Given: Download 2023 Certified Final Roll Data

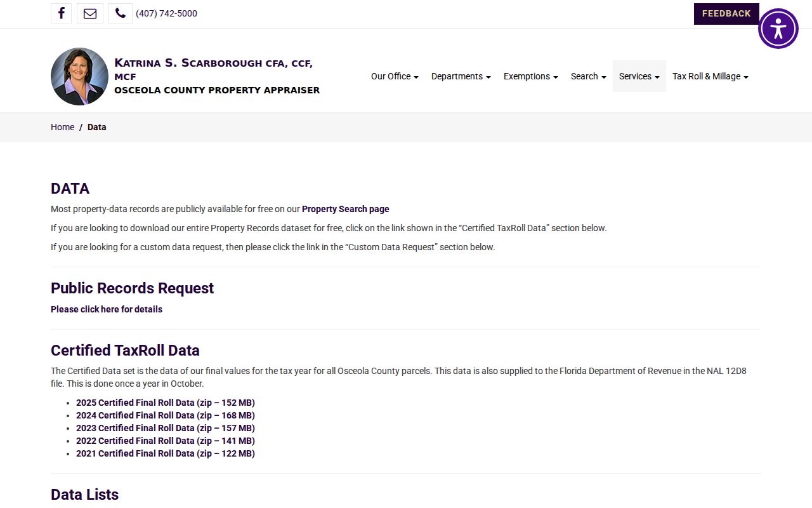Looking at the screenshot, I should click(166, 428).
